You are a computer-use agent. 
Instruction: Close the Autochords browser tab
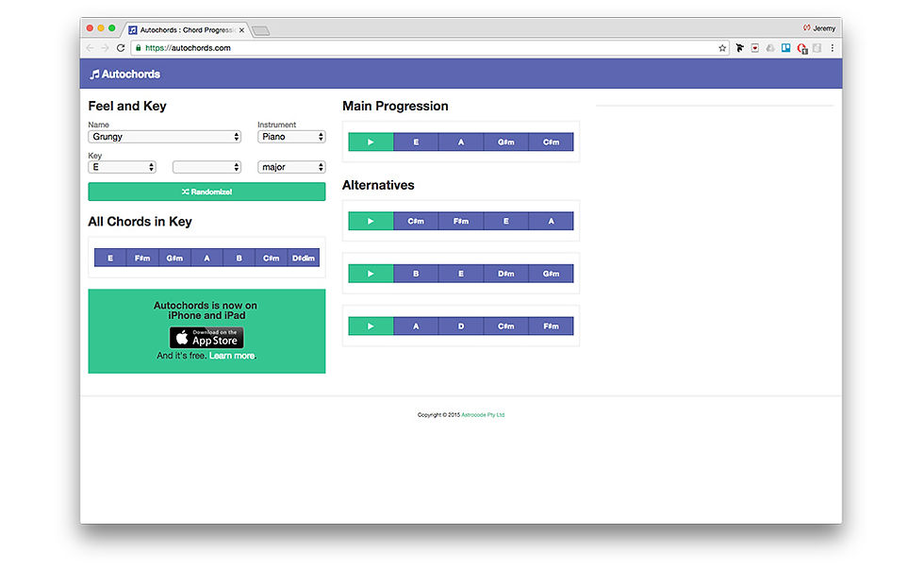point(241,30)
